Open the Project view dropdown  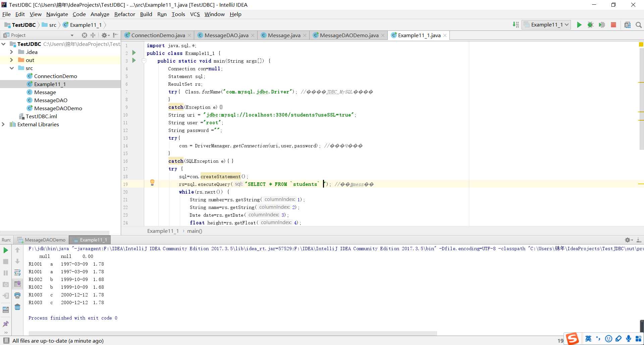coord(72,35)
